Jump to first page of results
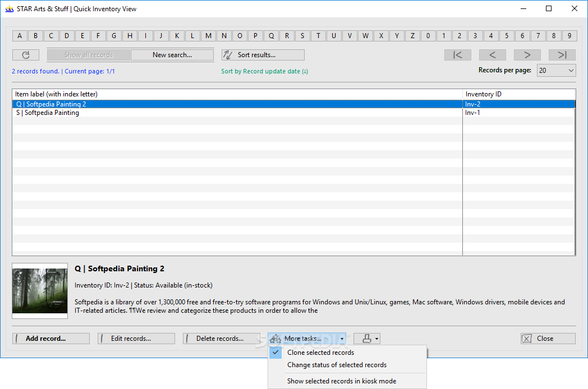Image resolution: width=588 pixels, height=389 pixels. 457,55
